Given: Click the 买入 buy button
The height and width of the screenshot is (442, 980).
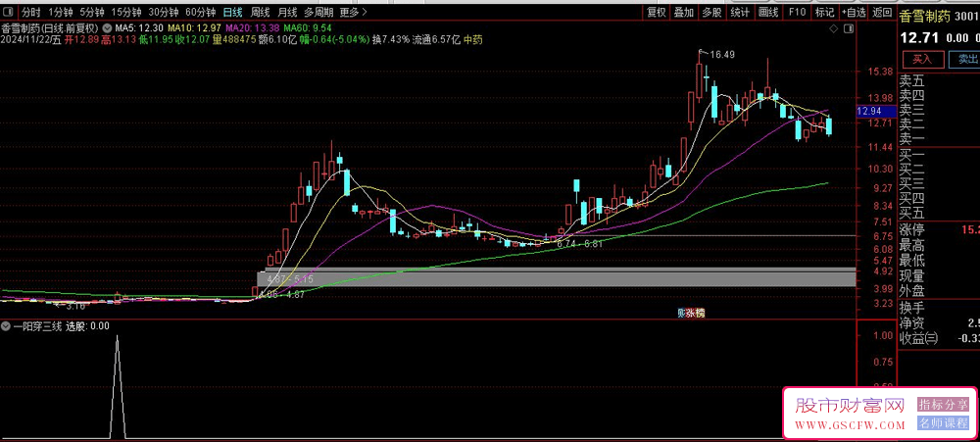Looking at the screenshot, I should 922,60.
